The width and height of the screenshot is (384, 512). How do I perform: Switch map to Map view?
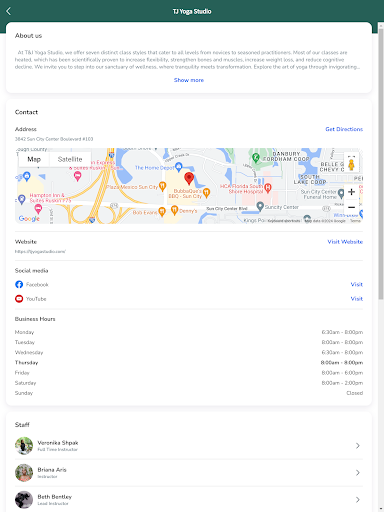(x=34, y=159)
